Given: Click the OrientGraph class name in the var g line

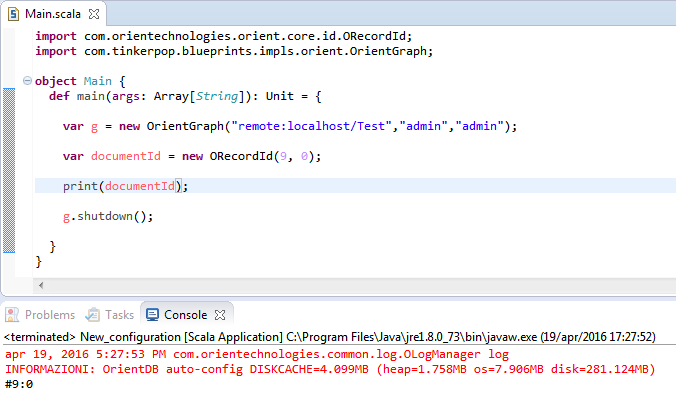Looking at the screenshot, I should 185,126.
